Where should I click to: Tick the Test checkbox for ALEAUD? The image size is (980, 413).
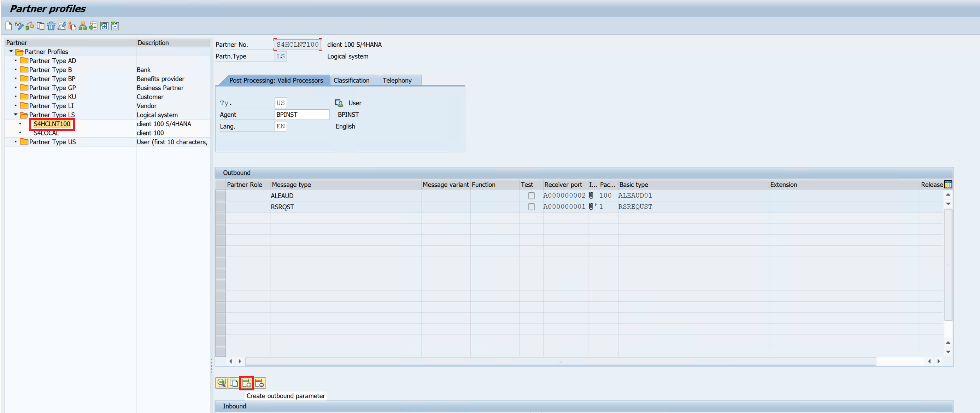(532, 196)
